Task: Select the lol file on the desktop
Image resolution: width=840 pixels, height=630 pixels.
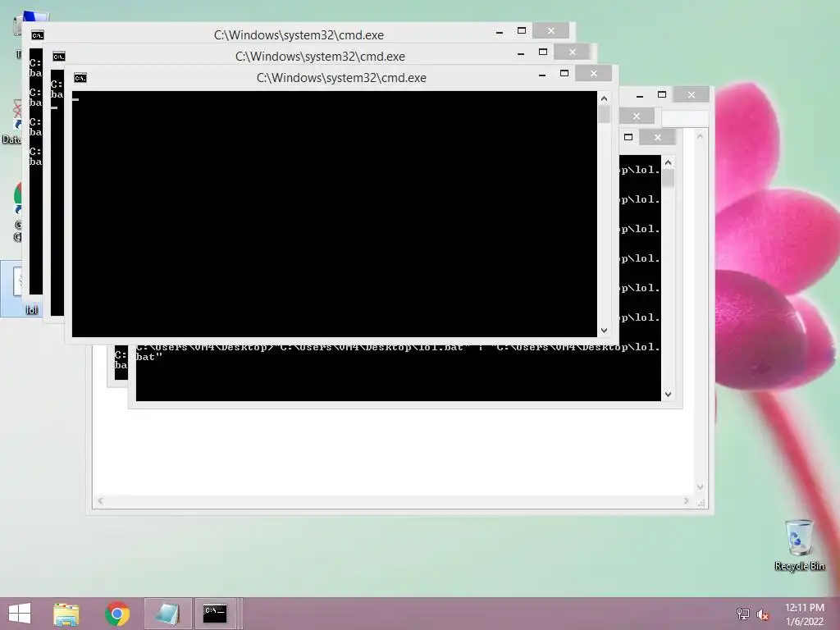Action: pos(21,288)
